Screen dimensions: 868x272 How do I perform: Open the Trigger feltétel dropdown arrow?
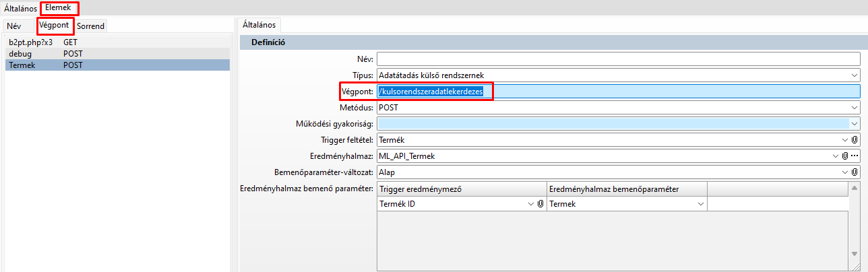846,140
